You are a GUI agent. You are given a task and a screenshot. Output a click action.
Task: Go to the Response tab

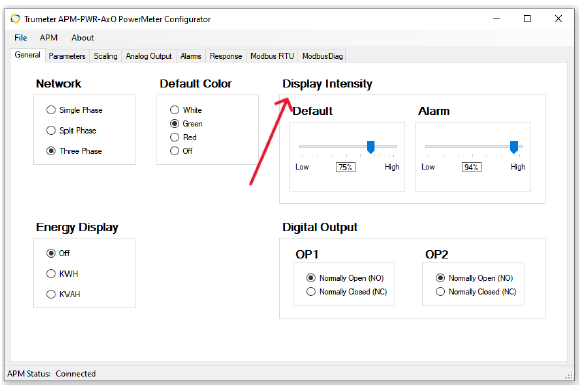tap(226, 56)
